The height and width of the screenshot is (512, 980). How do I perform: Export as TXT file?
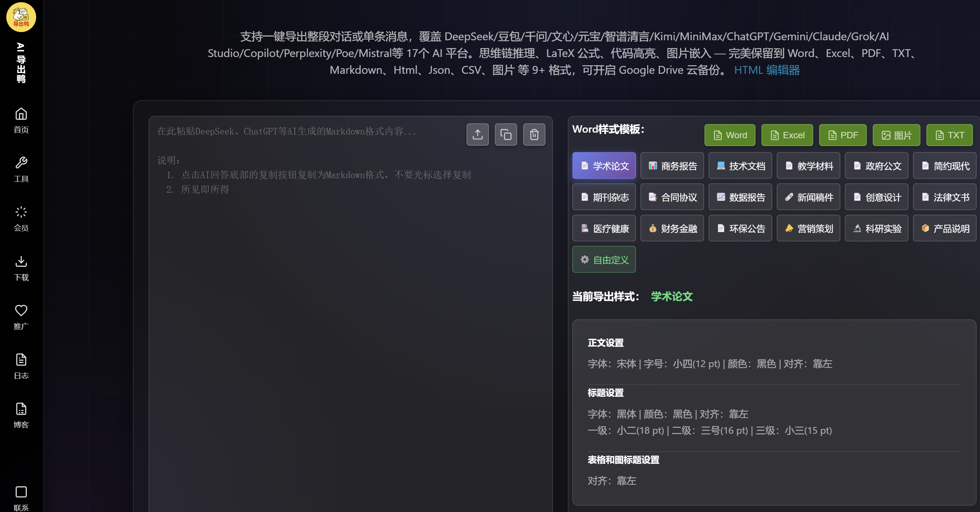coord(949,135)
